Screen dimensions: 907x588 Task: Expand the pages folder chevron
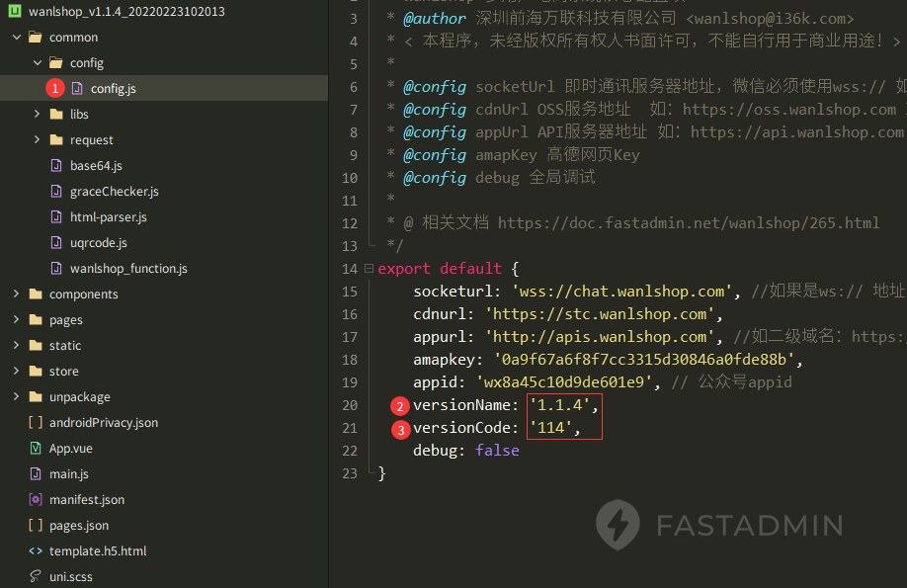pyautogui.click(x=16, y=319)
